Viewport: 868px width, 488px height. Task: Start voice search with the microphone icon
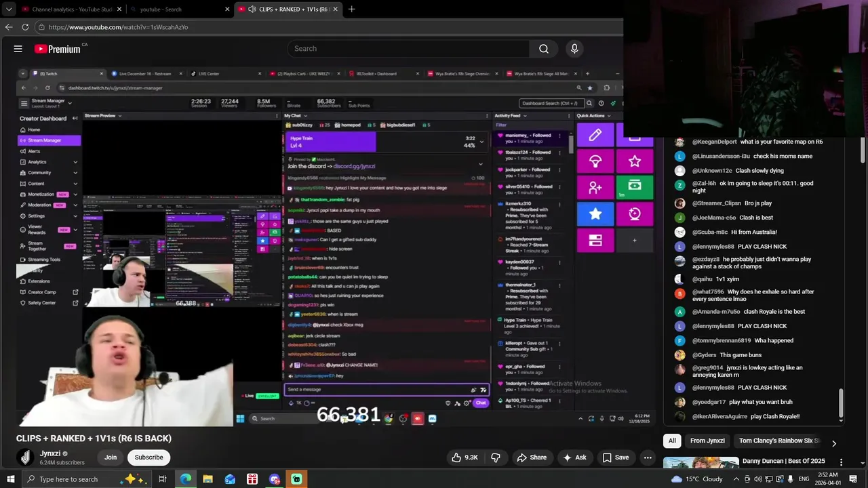click(574, 49)
